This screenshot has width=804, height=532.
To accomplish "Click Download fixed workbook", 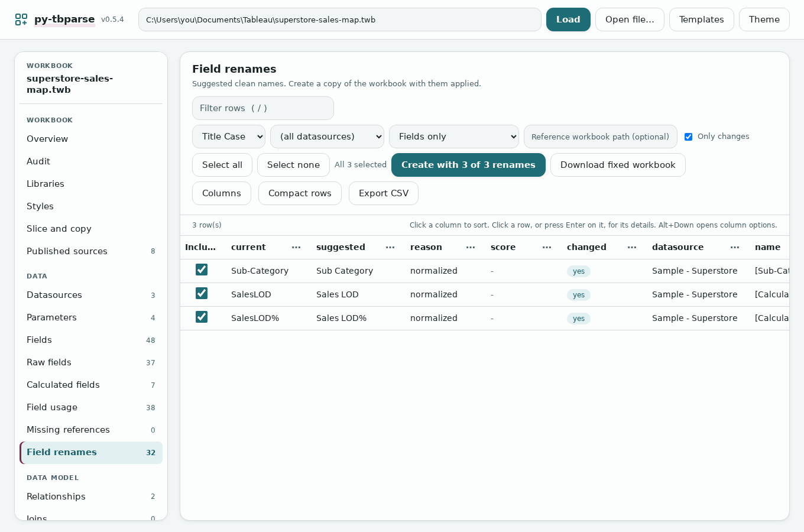I will click(x=618, y=165).
